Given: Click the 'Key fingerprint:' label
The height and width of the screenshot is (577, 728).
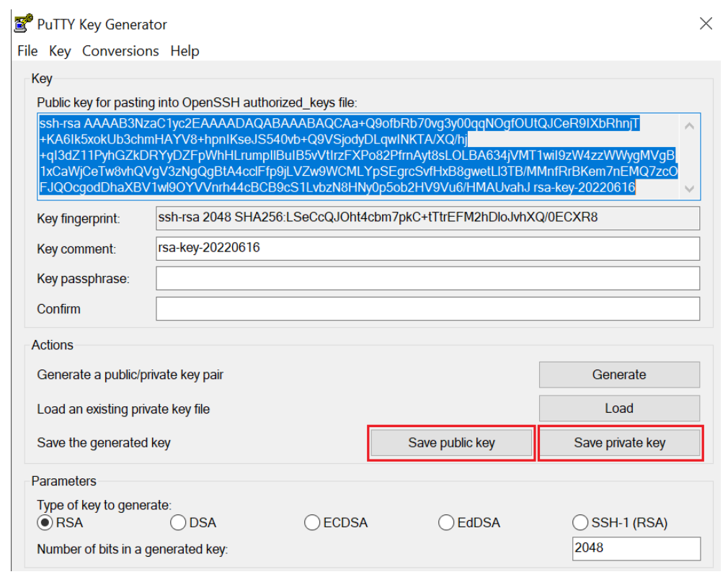Looking at the screenshot, I should 79,218.
